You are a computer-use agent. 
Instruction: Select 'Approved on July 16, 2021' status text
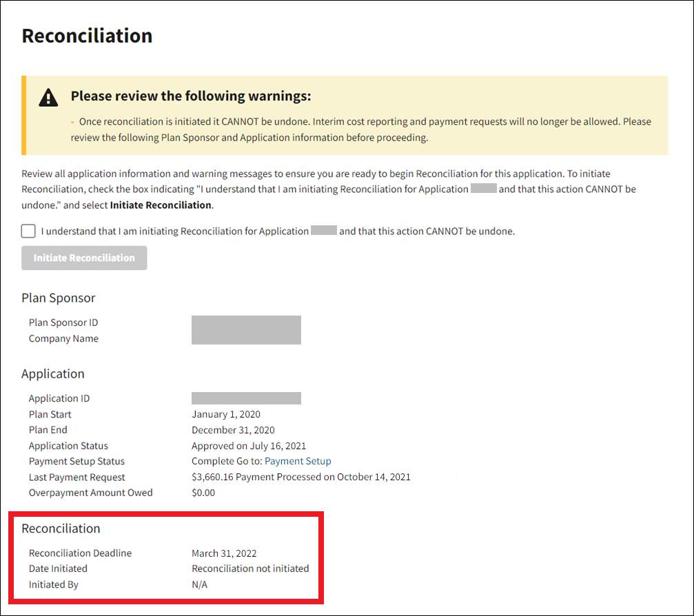click(249, 446)
